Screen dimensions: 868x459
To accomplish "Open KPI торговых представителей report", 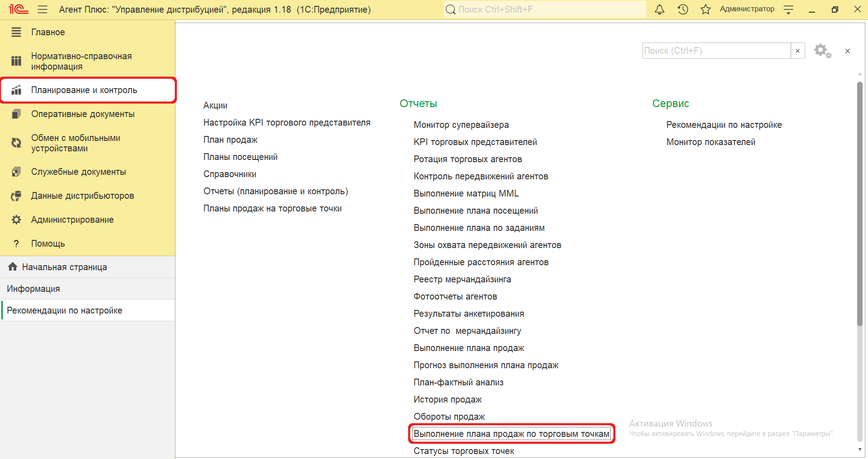I will [x=475, y=142].
